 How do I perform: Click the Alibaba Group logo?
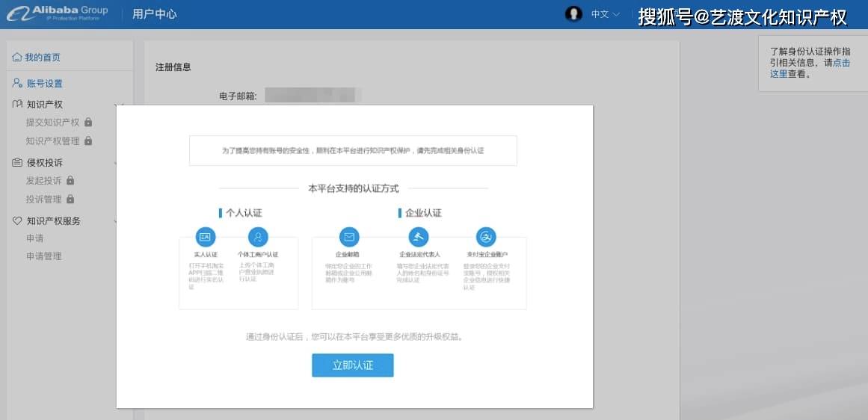(57, 13)
